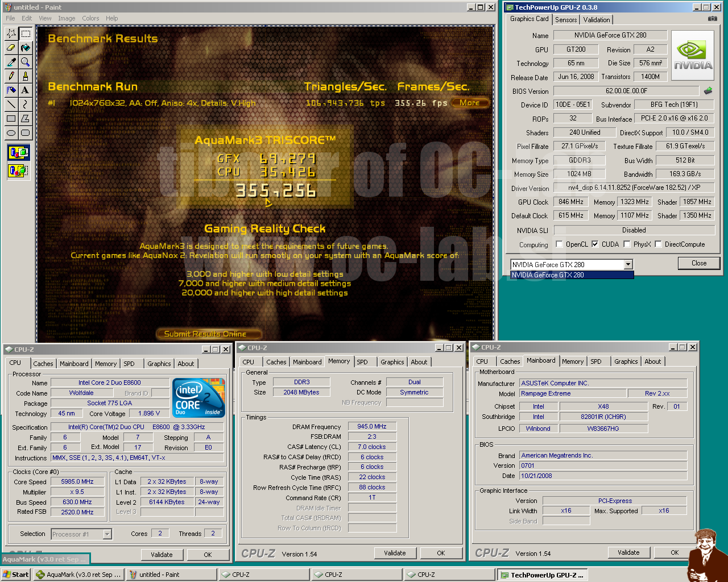
Task: Select the Pencil tool in Paint
Action: (11, 76)
